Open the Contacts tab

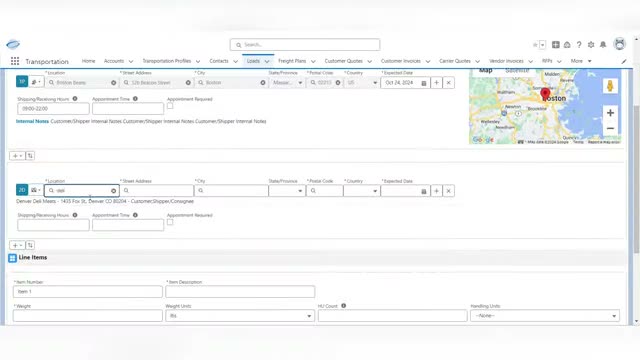219,61
